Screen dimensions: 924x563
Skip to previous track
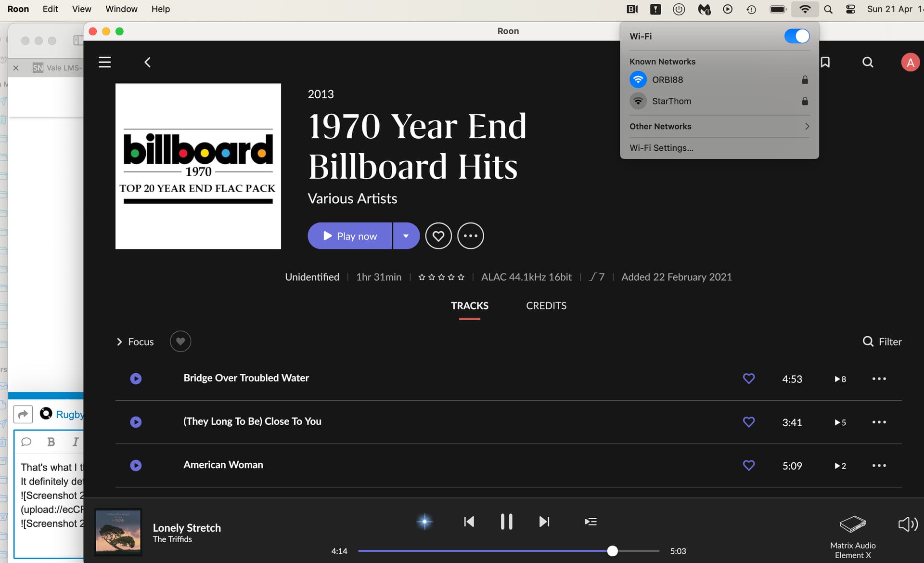(x=469, y=522)
